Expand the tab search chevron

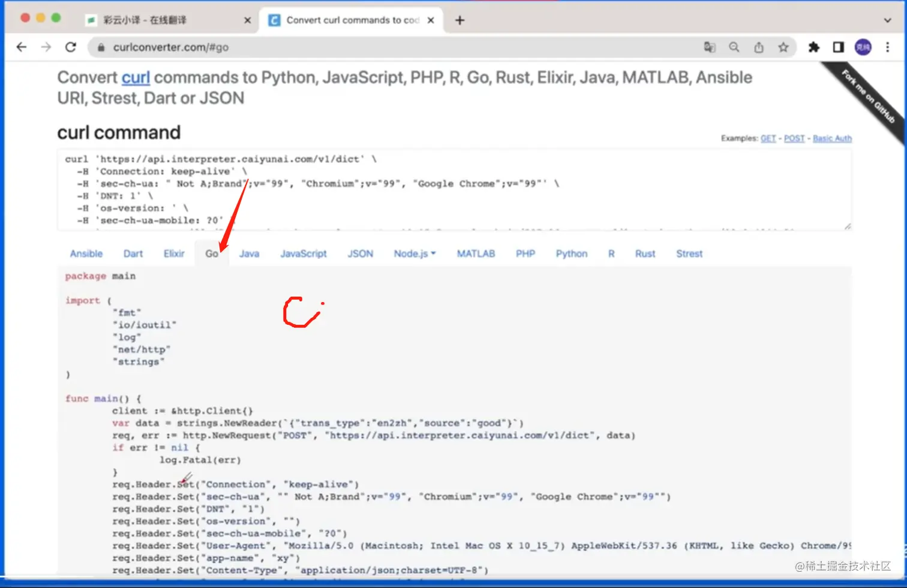888,20
